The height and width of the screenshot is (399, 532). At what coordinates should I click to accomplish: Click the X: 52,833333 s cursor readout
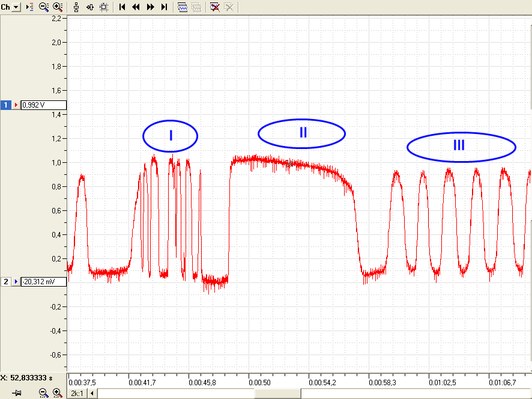tap(27, 378)
